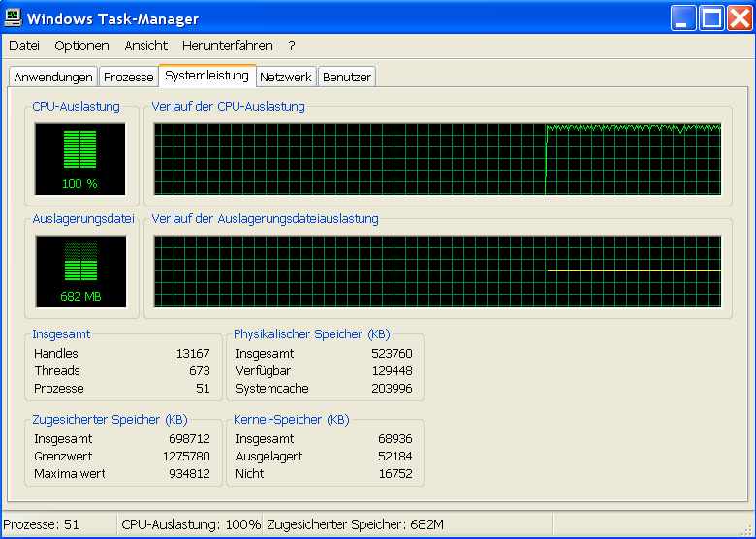Viewport: 756px width, 539px height.
Task: Click status bar 'CPU-Auslastung: 100%'
Action: click(191, 524)
